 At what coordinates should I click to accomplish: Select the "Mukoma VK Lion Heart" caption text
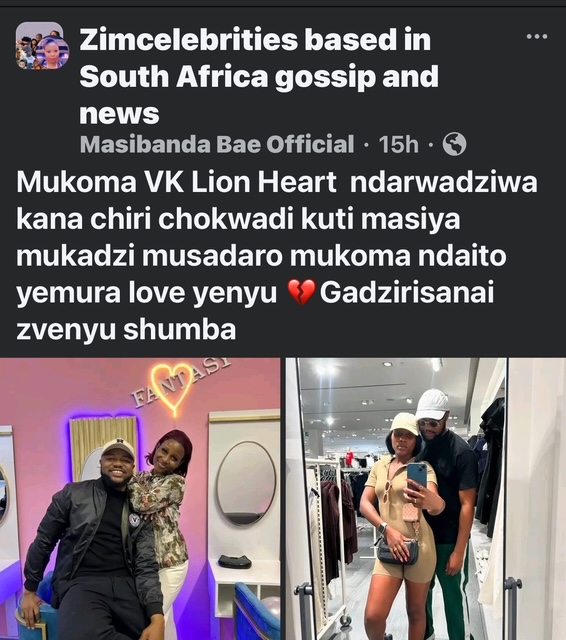click(176, 182)
